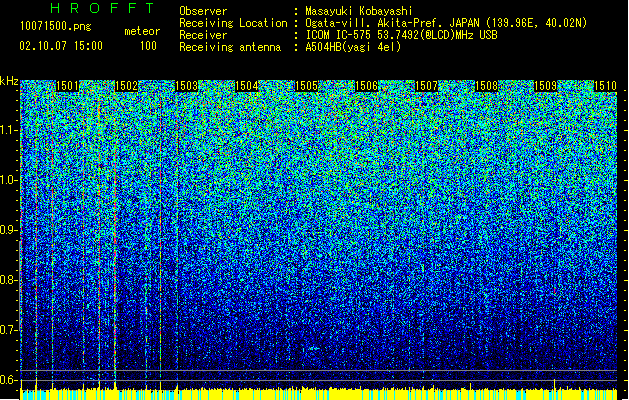Click the kHz axis unit label
Viewport: 629px width, 400px height.
pyautogui.click(x=9, y=81)
